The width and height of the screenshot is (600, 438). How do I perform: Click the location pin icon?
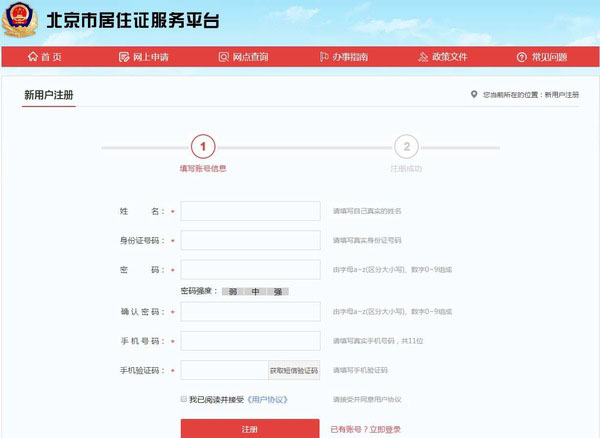pyautogui.click(x=473, y=95)
